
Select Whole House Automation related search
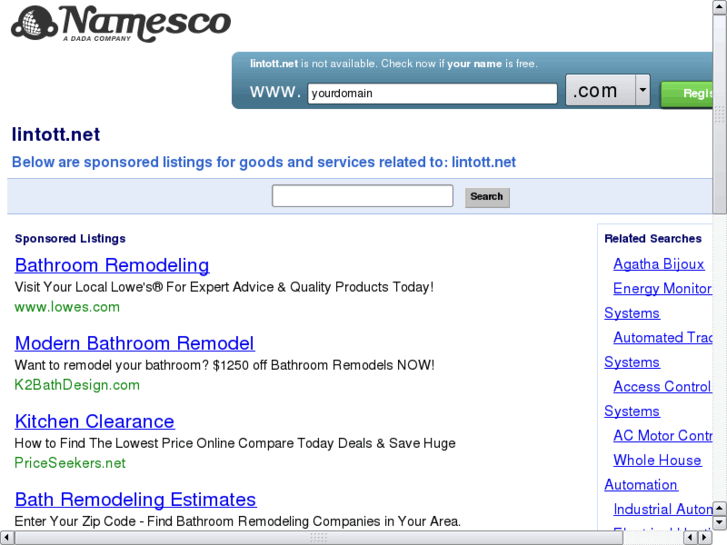coord(657,460)
